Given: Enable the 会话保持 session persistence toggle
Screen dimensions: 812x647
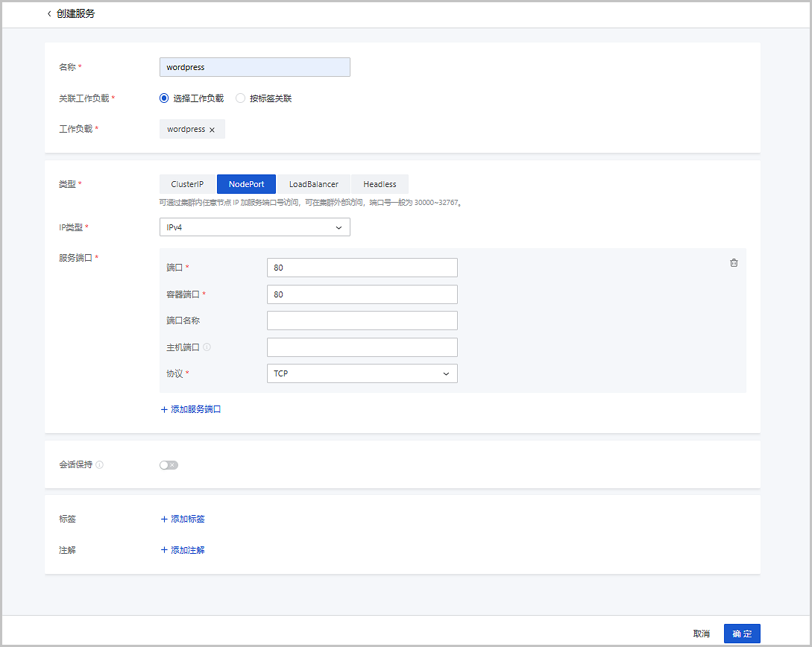Looking at the screenshot, I should (x=169, y=464).
